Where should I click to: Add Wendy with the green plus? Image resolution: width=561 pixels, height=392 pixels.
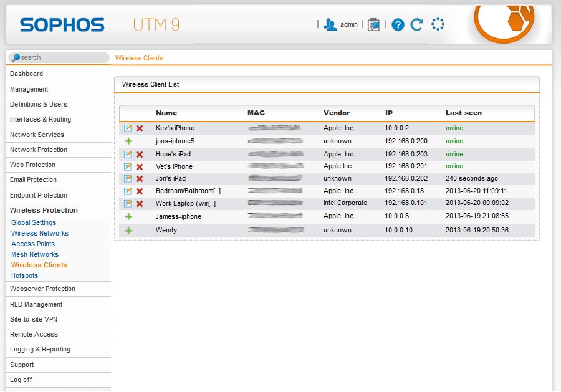[128, 231]
